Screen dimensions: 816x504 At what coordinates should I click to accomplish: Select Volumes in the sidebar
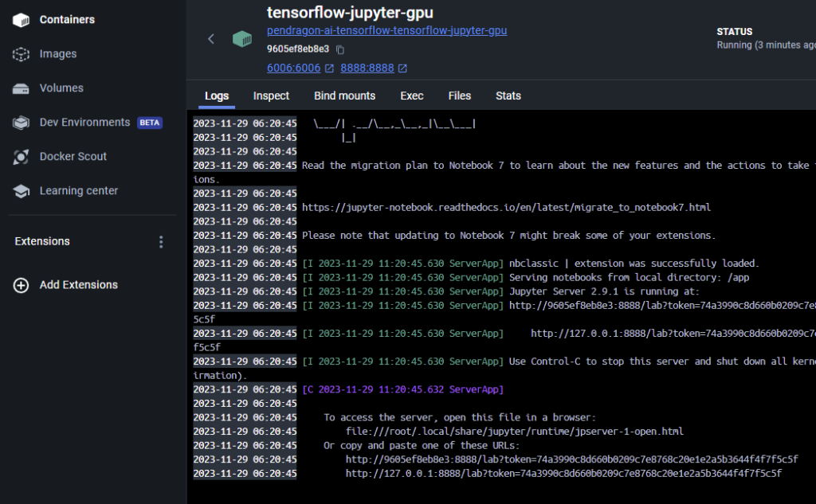(61, 88)
